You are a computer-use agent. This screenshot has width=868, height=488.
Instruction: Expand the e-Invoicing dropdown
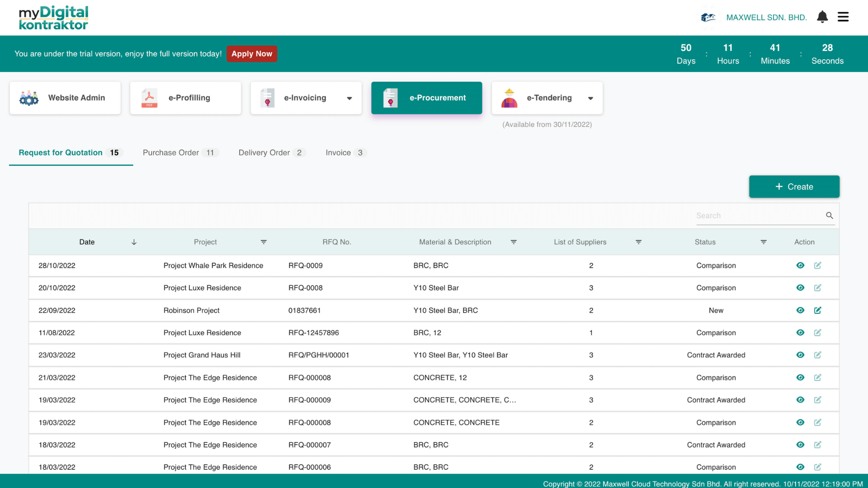pos(349,98)
